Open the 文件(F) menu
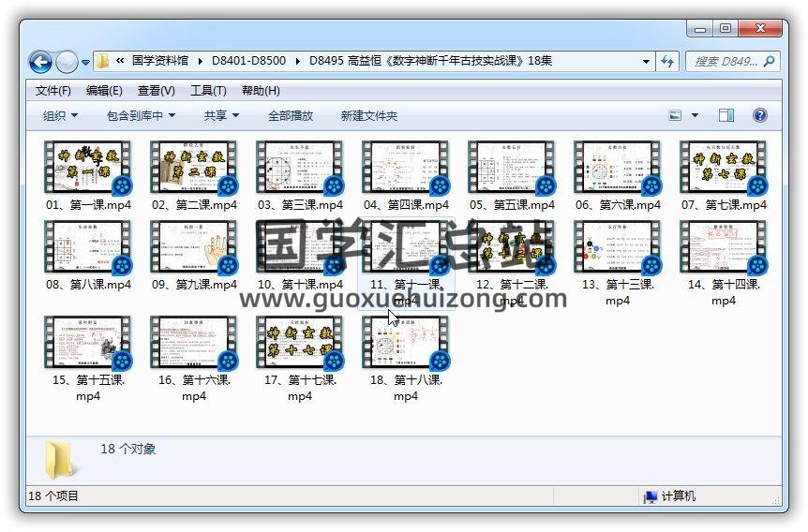 coord(53,91)
